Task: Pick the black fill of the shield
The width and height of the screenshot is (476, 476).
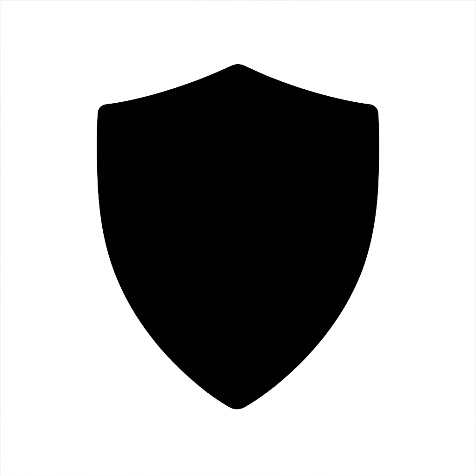Action: [x=238, y=237]
